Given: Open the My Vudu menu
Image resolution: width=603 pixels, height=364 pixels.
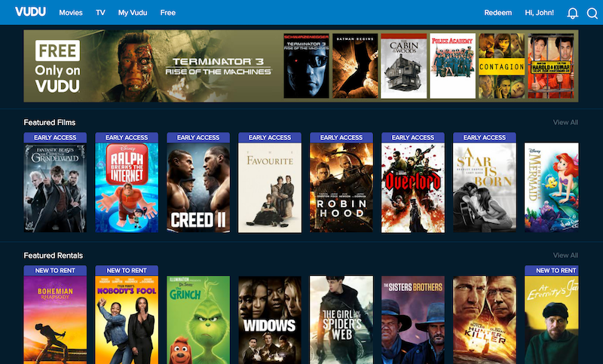Looking at the screenshot, I should 133,13.
